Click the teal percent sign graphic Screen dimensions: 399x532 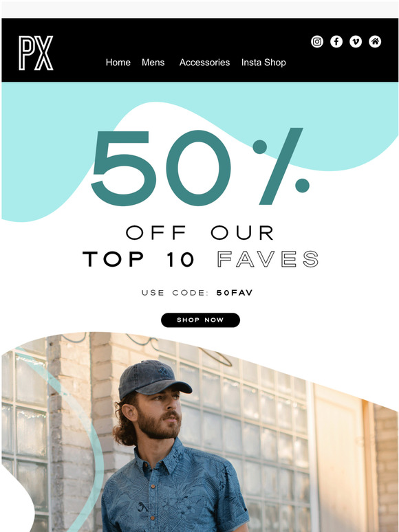pyautogui.click(x=281, y=166)
